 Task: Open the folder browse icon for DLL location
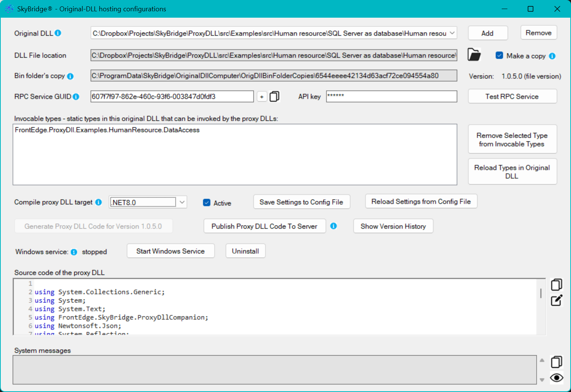474,55
